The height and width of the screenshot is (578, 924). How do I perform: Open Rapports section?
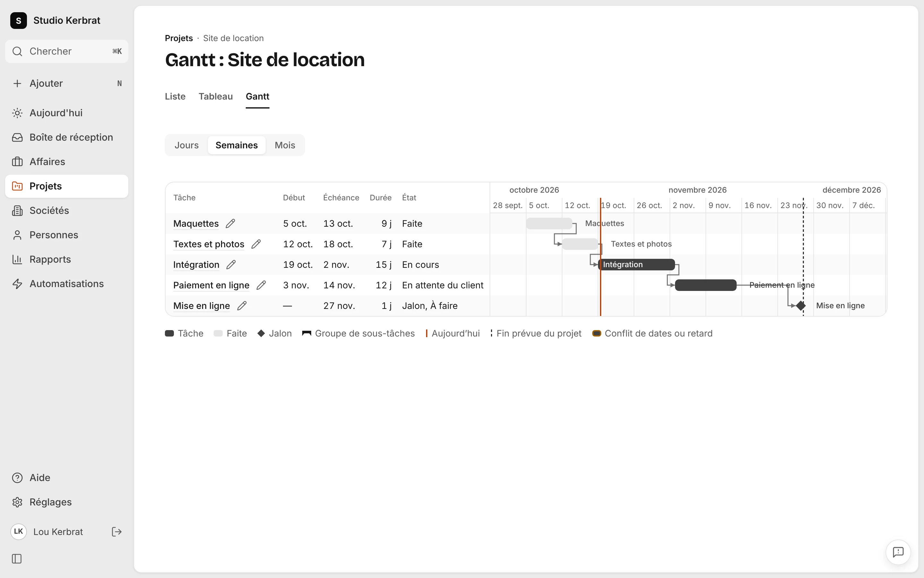(66, 259)
